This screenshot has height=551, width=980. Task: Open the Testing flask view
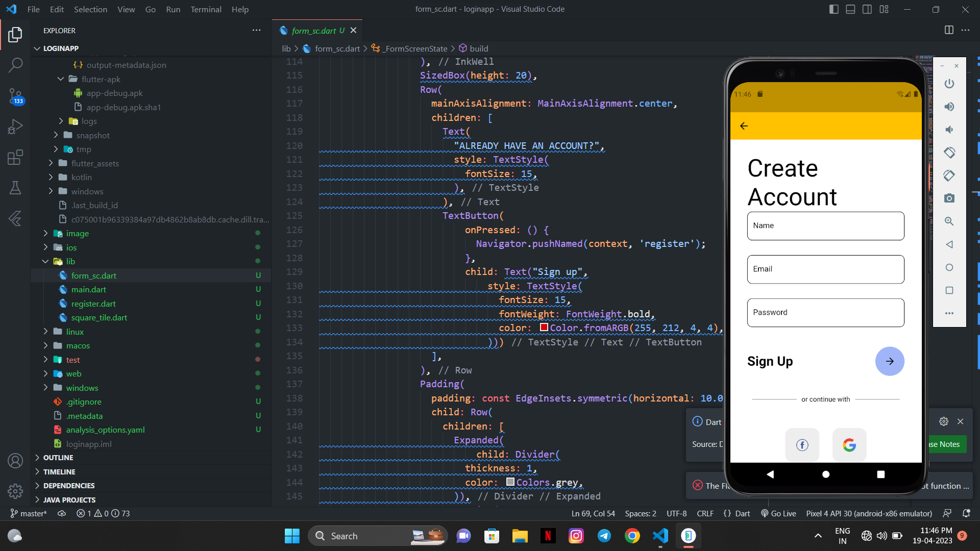pos(15,188)
